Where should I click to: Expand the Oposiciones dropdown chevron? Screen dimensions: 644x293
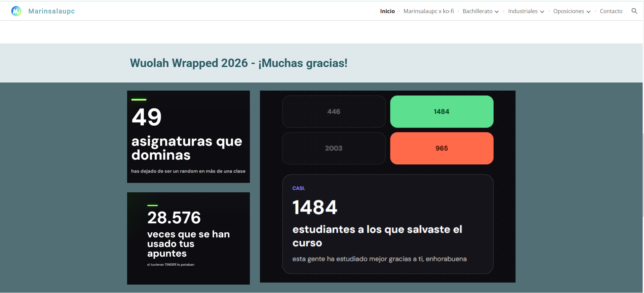589,12
